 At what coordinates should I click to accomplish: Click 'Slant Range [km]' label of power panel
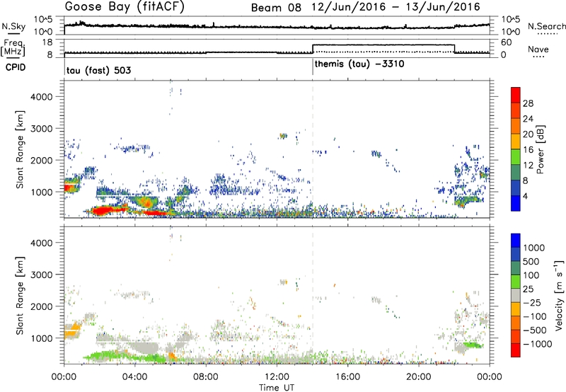tap(20, 149)
